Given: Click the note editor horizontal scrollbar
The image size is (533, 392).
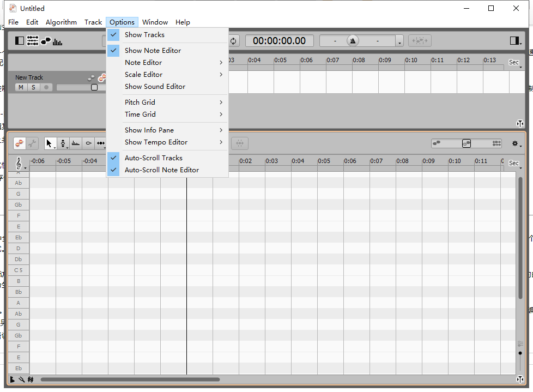Looking at the screenshot, I should coord(130,379).
